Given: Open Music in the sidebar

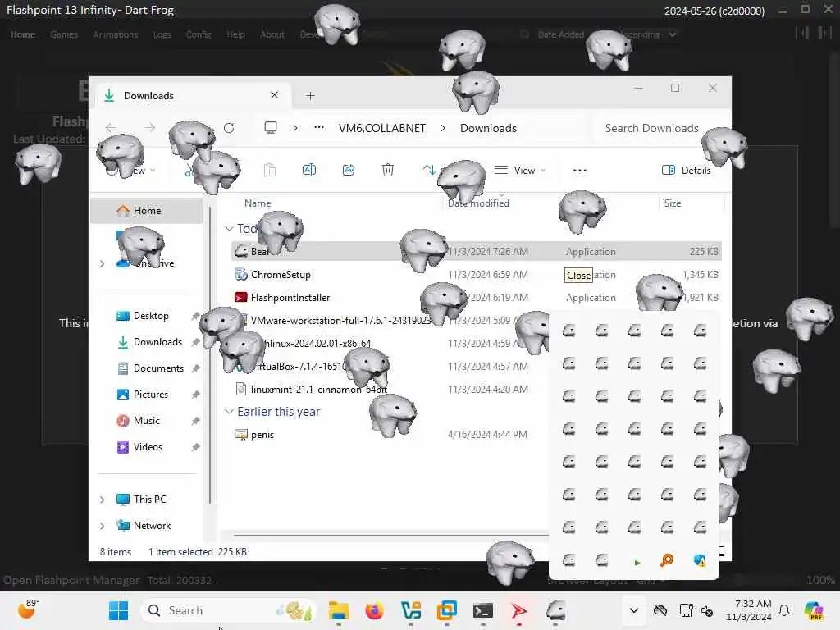Looking at the screenshot, I should click(x=146, y=421).
